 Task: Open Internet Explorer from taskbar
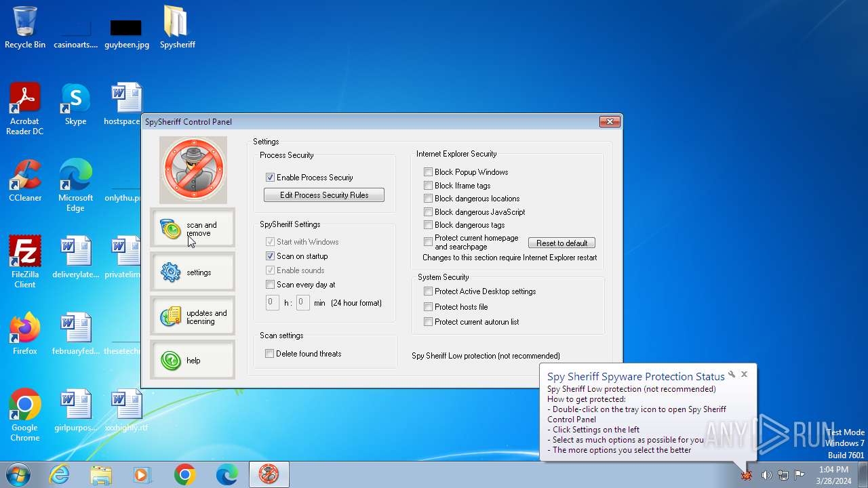59,474
